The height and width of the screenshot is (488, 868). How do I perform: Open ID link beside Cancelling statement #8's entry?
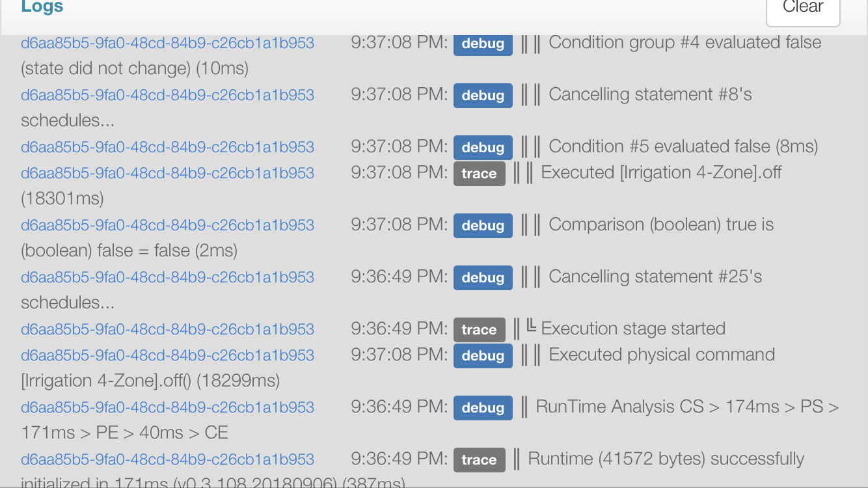168,95
